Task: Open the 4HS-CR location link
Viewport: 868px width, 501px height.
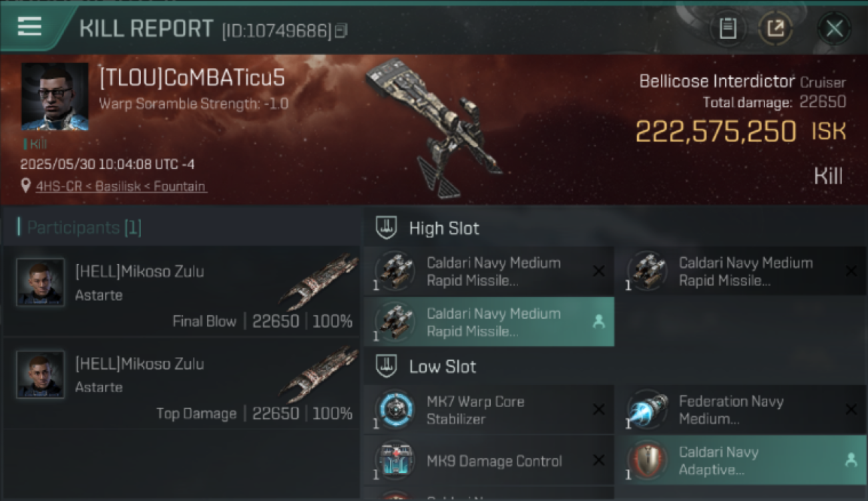Action: coord(120,186)
